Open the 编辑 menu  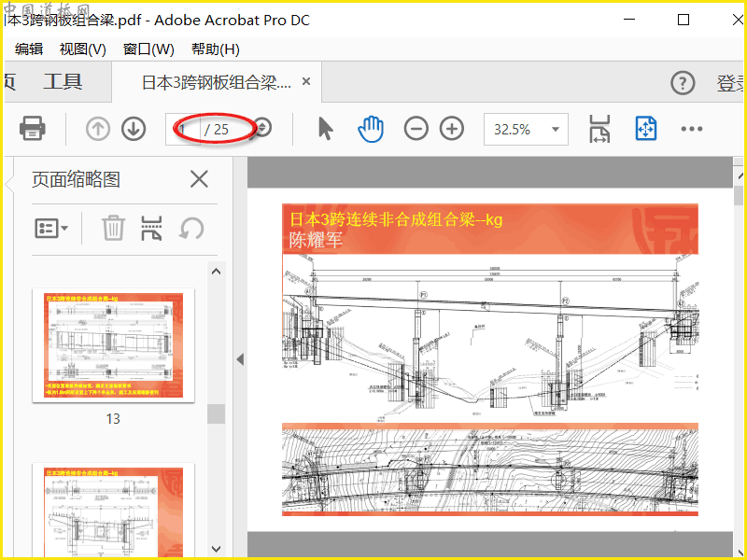tap(29, 49)
